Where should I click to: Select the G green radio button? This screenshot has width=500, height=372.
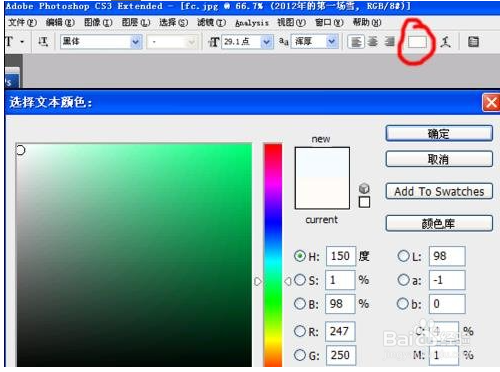pos(300,355)
